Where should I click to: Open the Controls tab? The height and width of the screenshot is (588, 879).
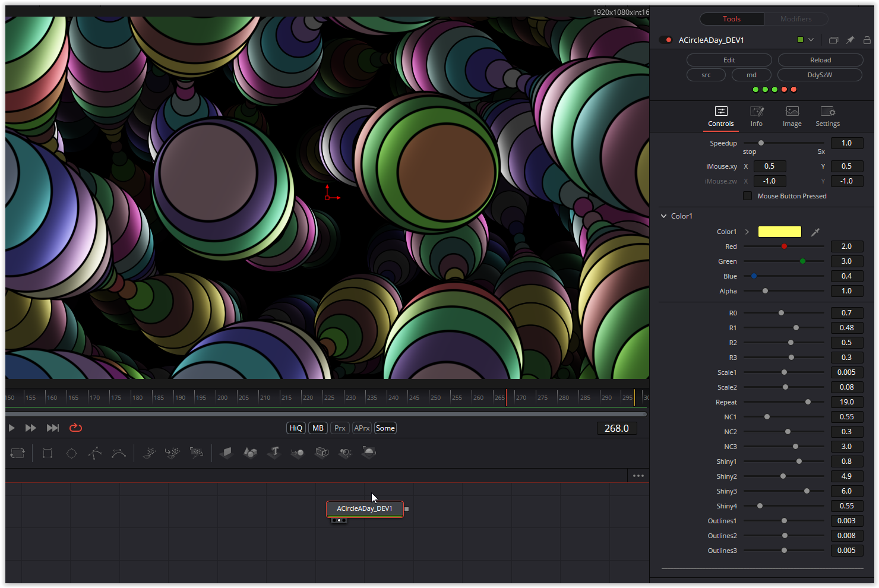[721, 117]
